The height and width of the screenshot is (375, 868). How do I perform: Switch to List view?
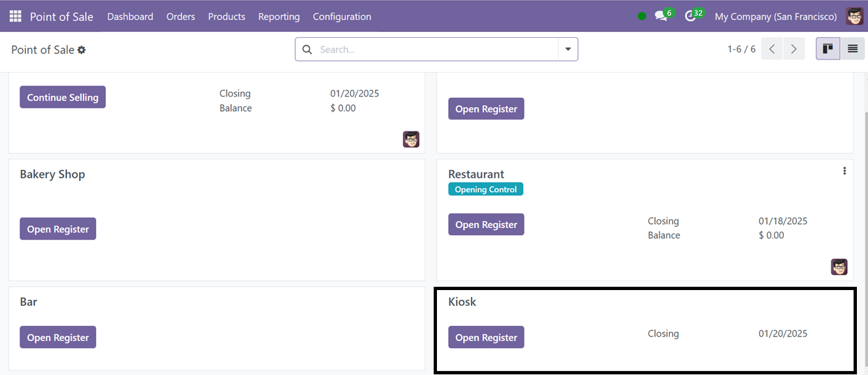pyautogui.click(x=852, y=49)
